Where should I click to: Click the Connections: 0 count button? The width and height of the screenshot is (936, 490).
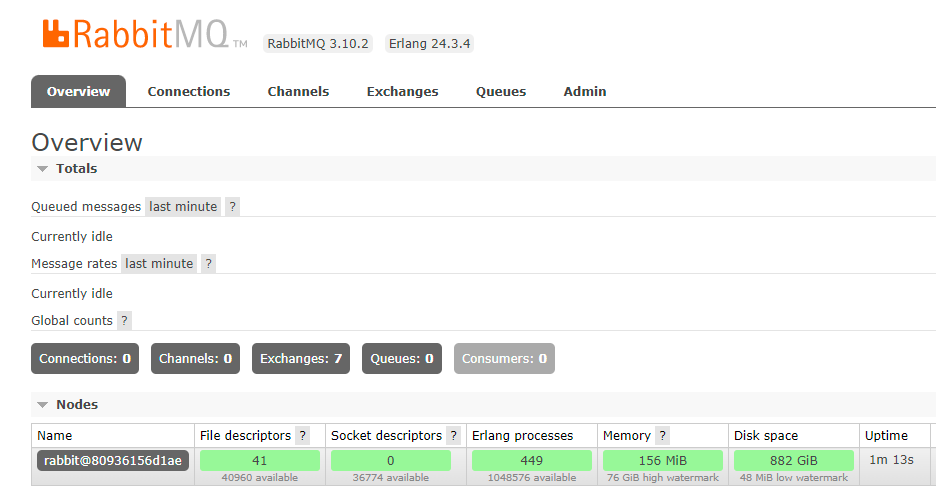tap(85, 359)
